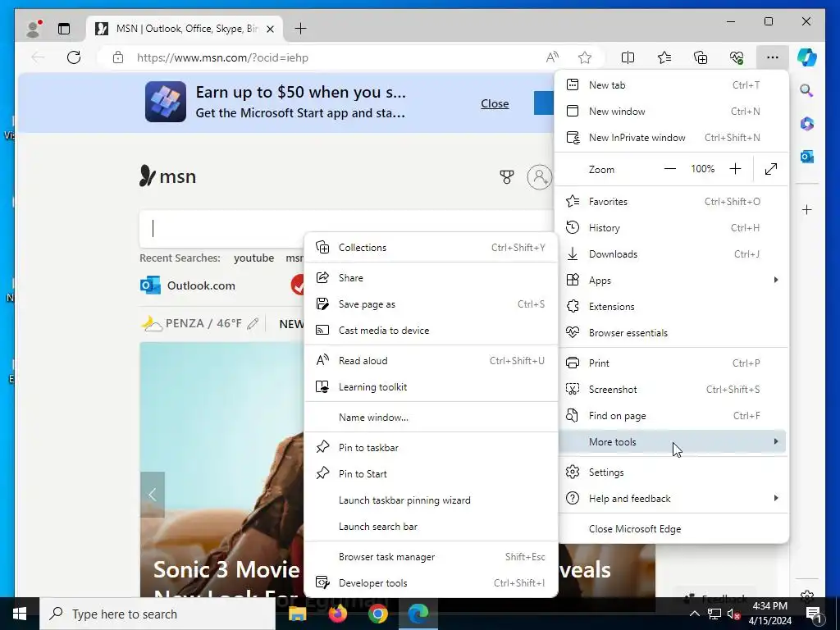Choose Close Microsoft Edge
The width and height of the screenshot is (840, 630).
click(x=673, y=529)
